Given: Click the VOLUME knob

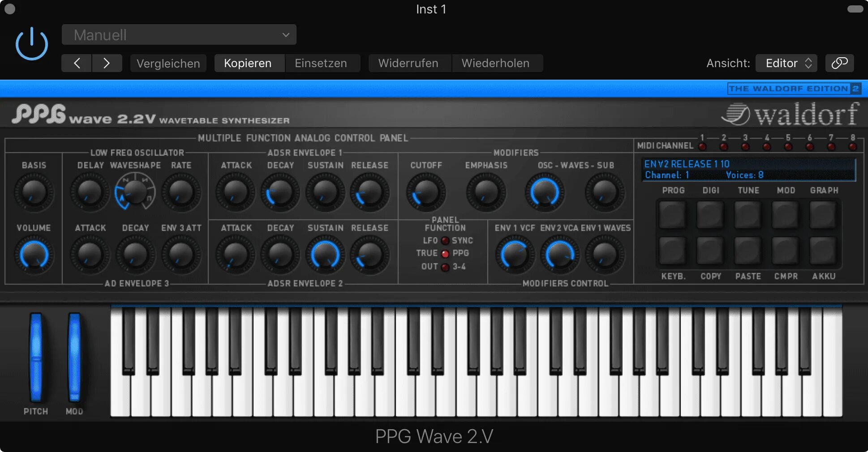Looking at the screenshot, I should (34, 255).
